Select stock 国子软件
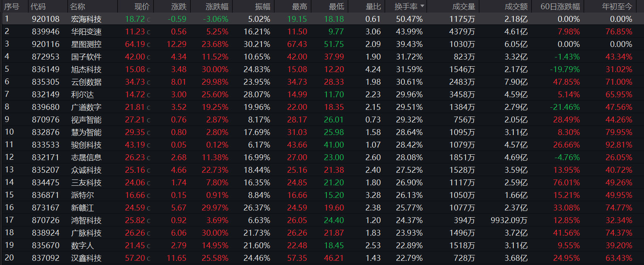Screen dimensions: 644x265 (86, 57)
